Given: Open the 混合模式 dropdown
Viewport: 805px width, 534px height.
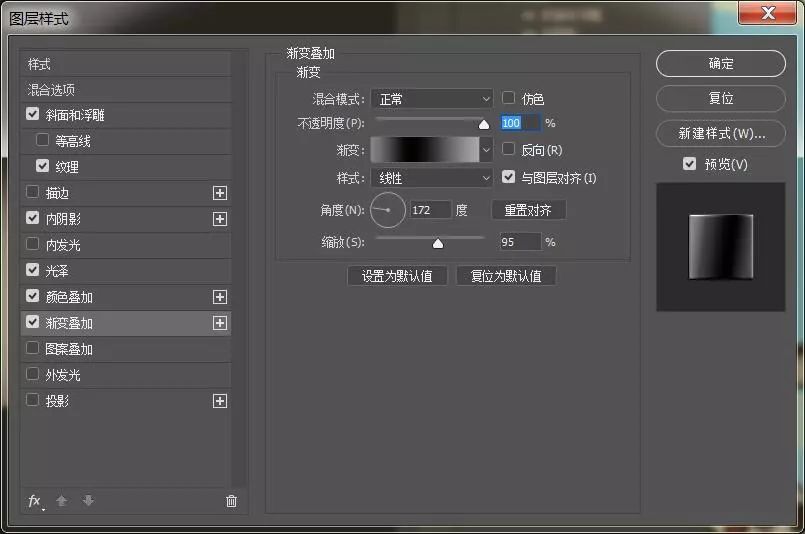Looking at the screenshot, I should click(x=431, y=99).
